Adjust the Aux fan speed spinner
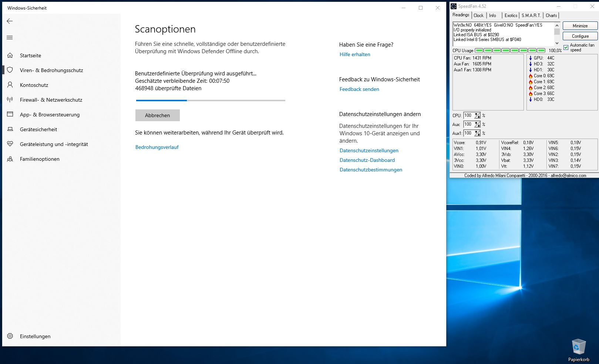The height and width of the screenshot is (364, 599). click(478, 124)
